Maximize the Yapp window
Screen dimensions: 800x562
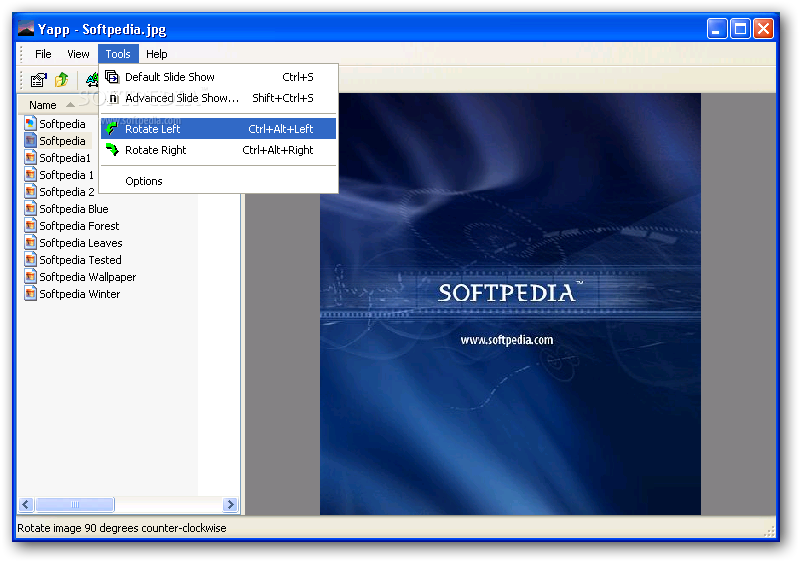click(740, 29)
